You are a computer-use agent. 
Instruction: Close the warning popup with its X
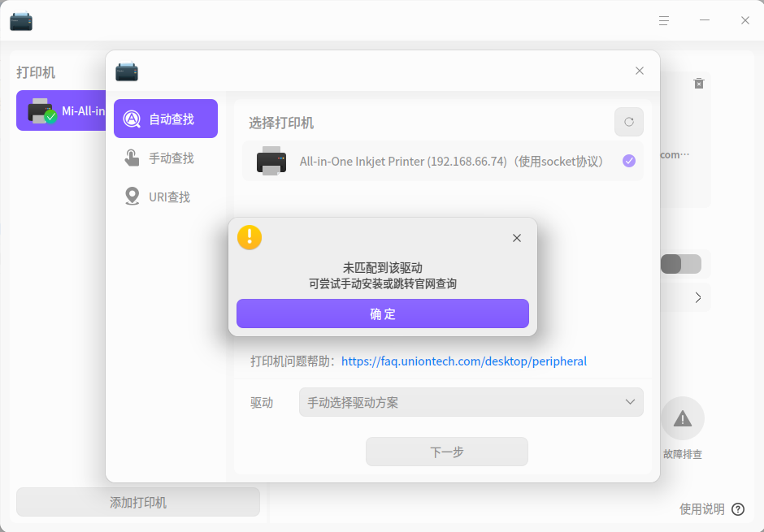point(517,238)
